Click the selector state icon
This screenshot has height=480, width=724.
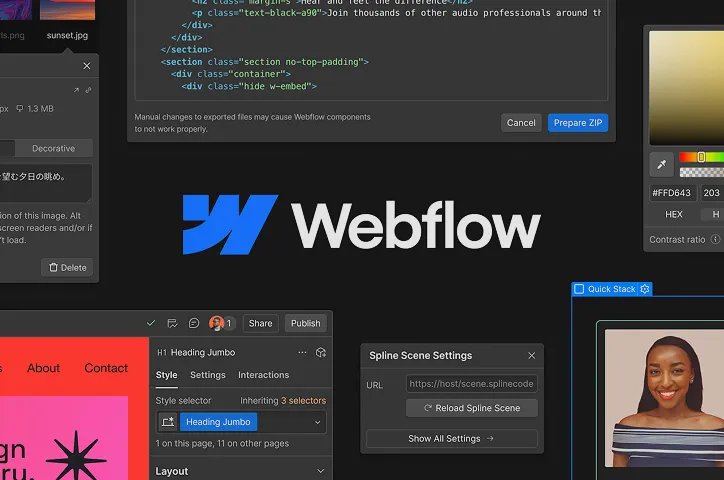pyautogui.click(x=168, y=421)
